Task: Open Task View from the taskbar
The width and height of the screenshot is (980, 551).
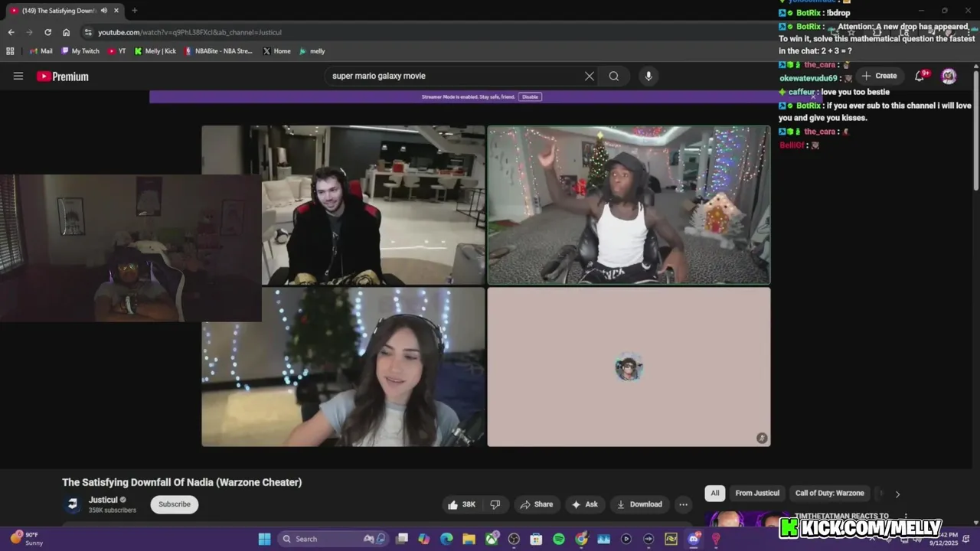Action: [402, 539]
